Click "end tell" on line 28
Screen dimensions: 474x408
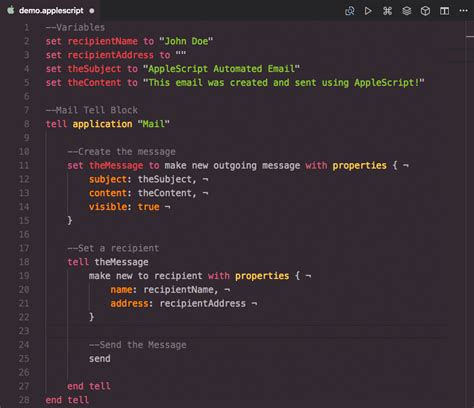click(x=67, y=400)
